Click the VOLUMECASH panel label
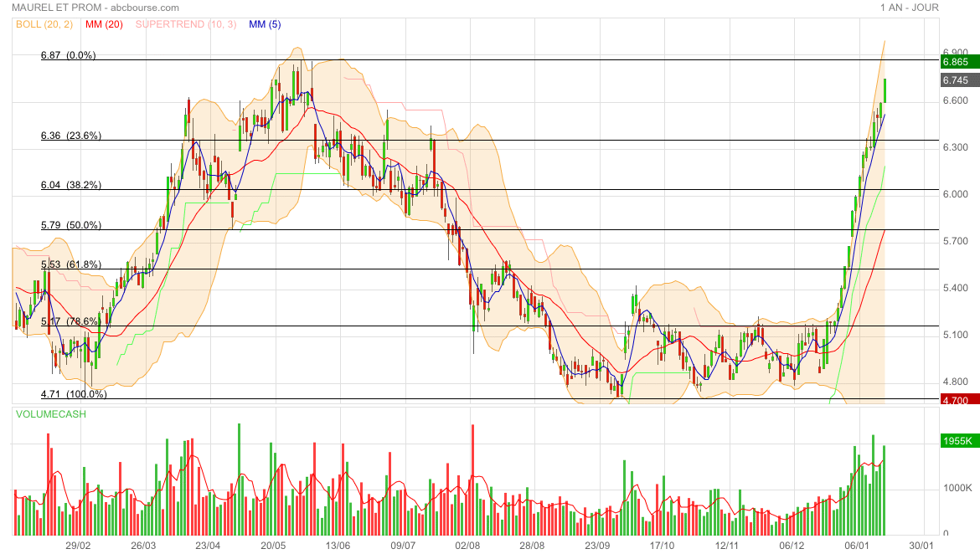The height and width of the screenshot is (554, 980). [x=51, y=414]
